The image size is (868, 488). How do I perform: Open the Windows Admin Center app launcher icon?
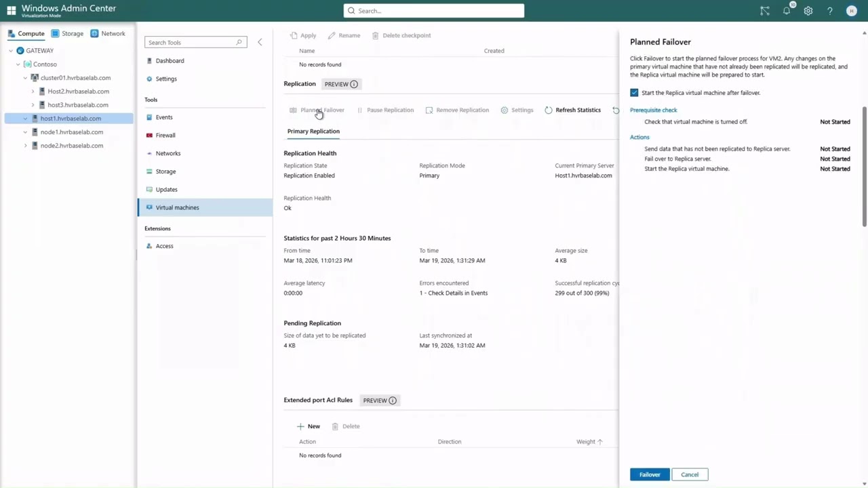click(x=11, y=11)
